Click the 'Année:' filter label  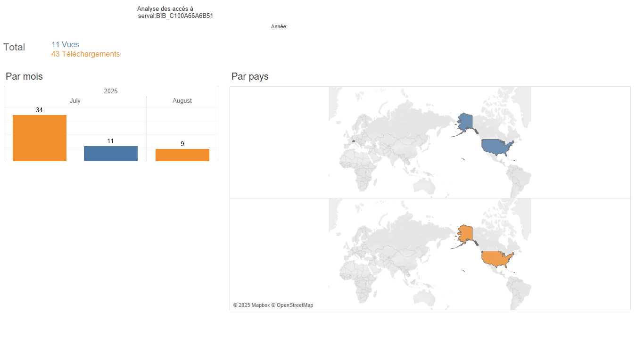pos(279,27)
